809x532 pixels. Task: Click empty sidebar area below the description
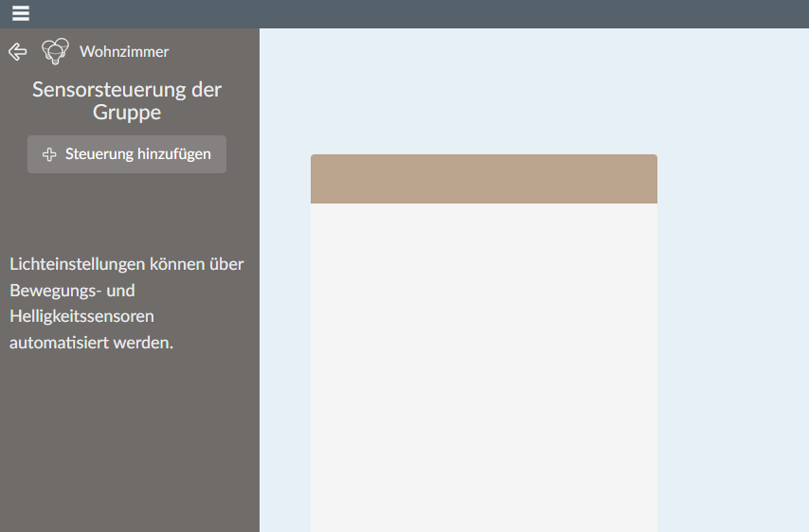point(129,445)
